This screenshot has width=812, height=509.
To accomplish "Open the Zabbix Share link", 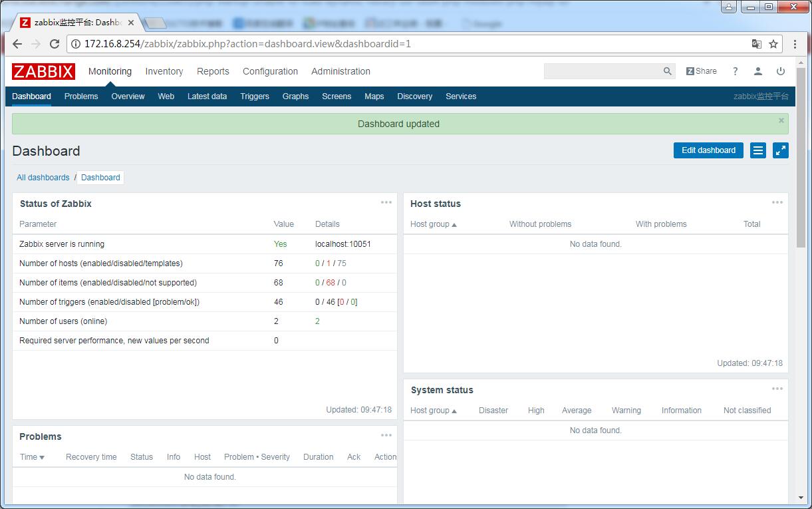I will pos(701,71).
